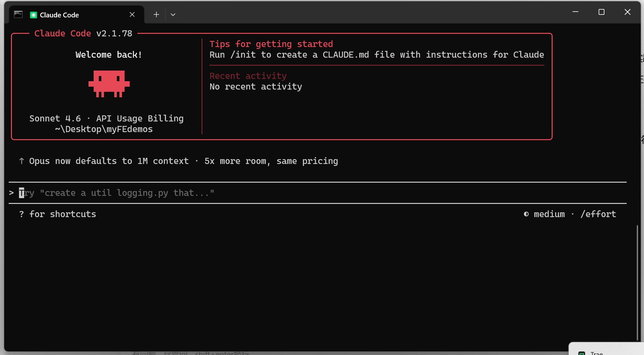644x355 pixels.
Task: Click the 'Tips for getting started' heading
Action: click(x=271, y=44)
